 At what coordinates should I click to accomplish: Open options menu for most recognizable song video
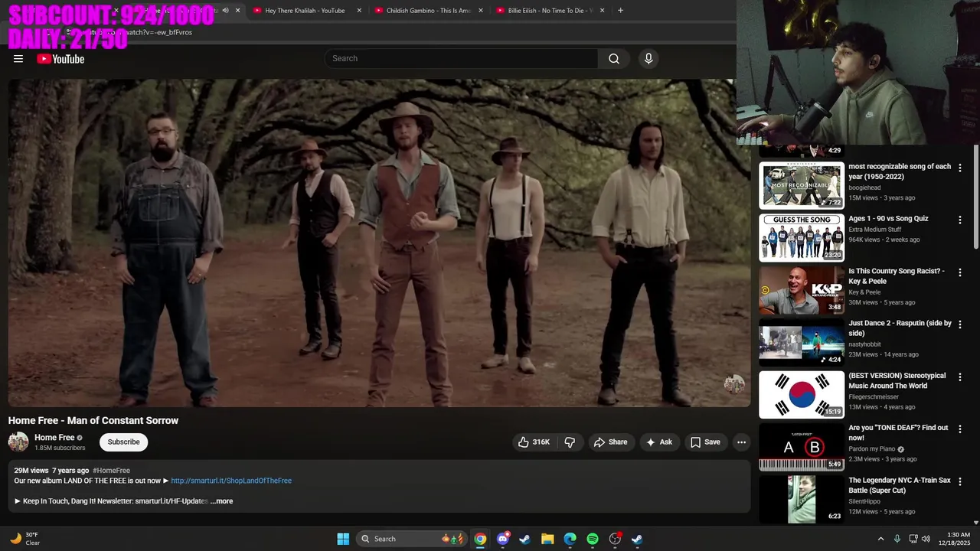click(x=960, y=168)
